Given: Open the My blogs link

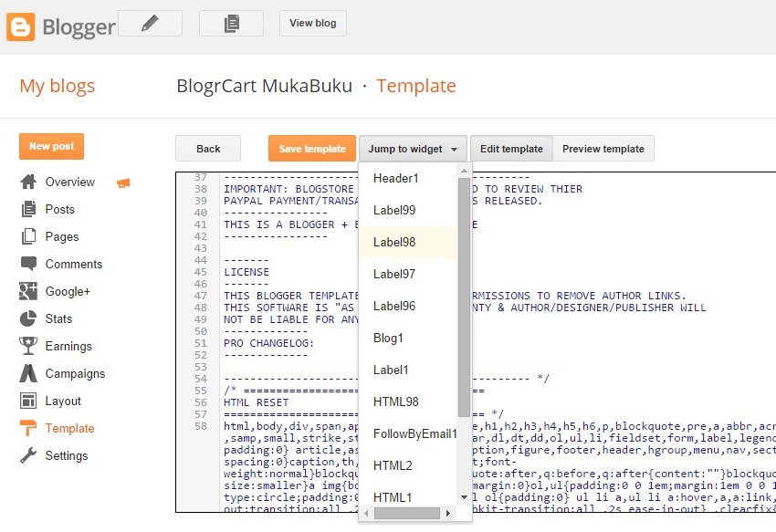Looking at the screenshot, I should pos(57,86).
